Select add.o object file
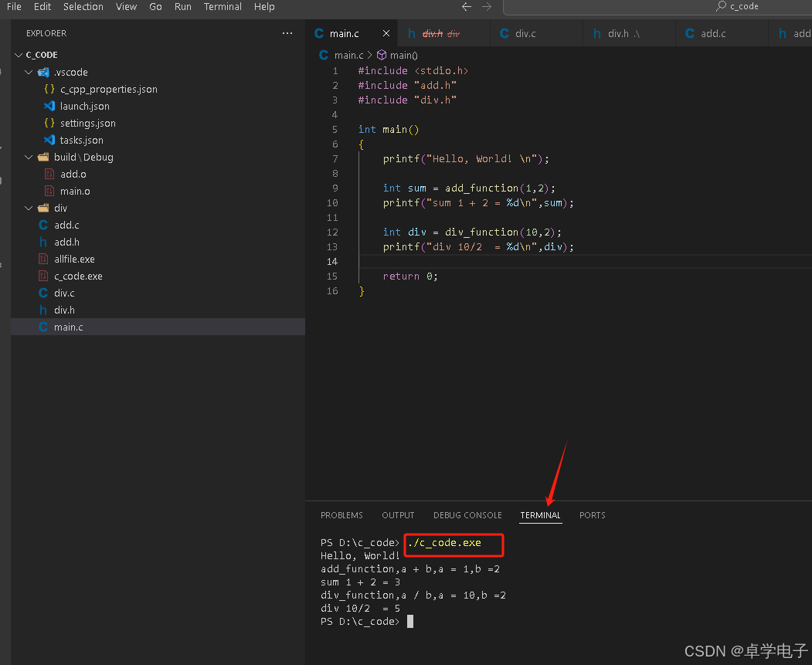812x665 pixels. point(73,174)
